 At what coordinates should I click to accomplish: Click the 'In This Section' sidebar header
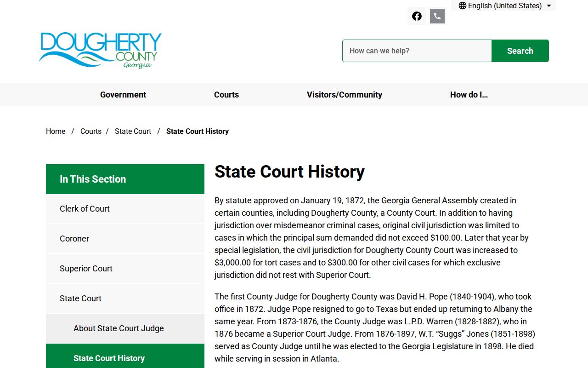(x=125, y=179)
